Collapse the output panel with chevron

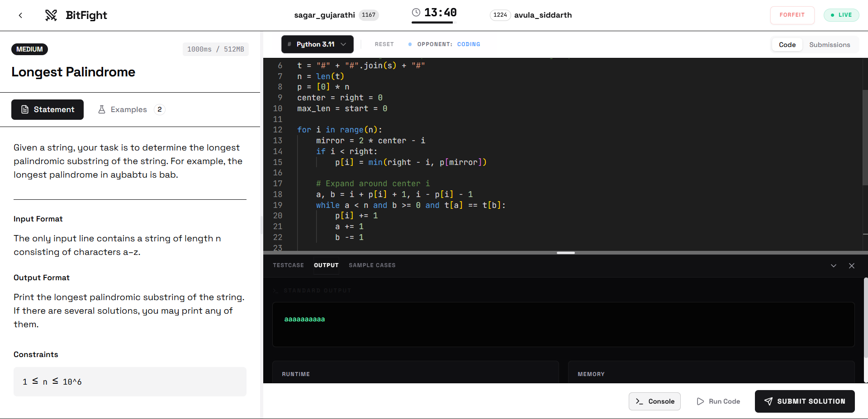click(834, 266)
